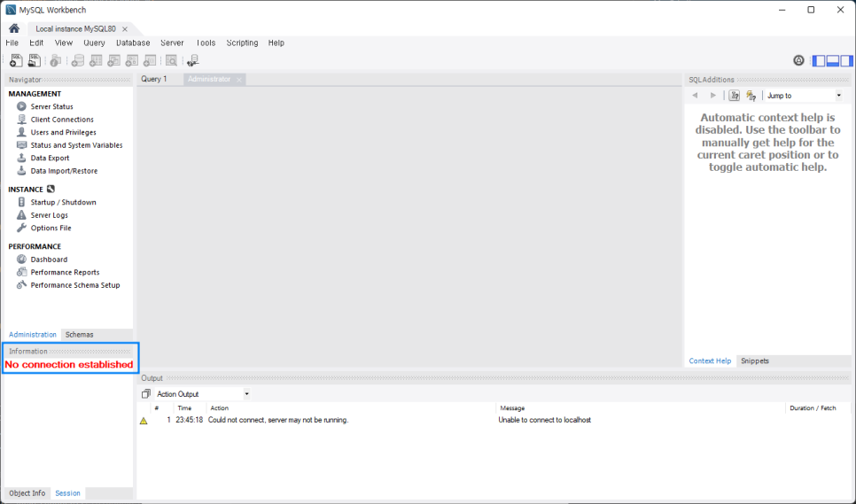Get context help for caret position

tap(735, 96)
